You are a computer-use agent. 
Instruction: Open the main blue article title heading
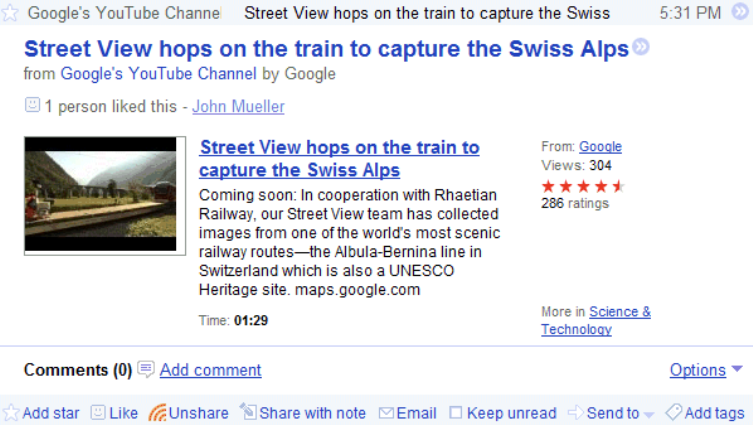click(x=326, y=49)
